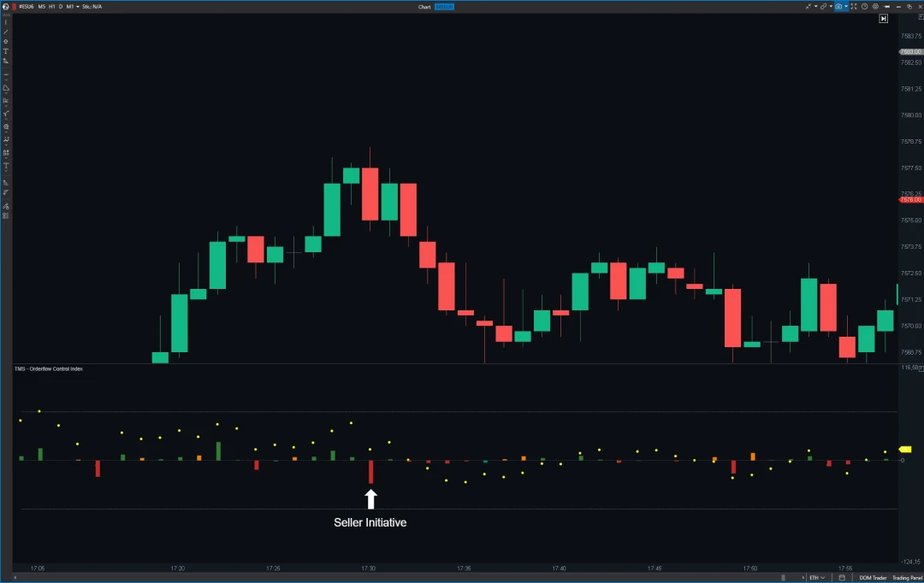
Task: Click the right scroll arrow next to ETH
Action: (x=803, y=578)
